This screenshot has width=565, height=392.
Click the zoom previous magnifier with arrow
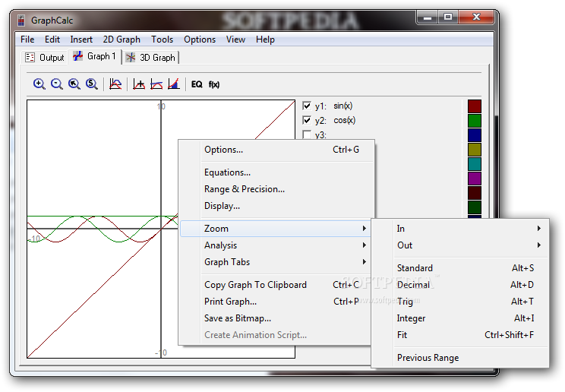74,84
